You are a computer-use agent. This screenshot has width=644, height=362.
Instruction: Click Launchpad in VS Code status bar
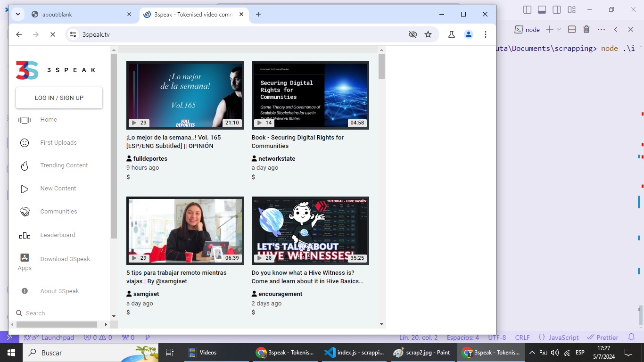(x=49, y=337)
